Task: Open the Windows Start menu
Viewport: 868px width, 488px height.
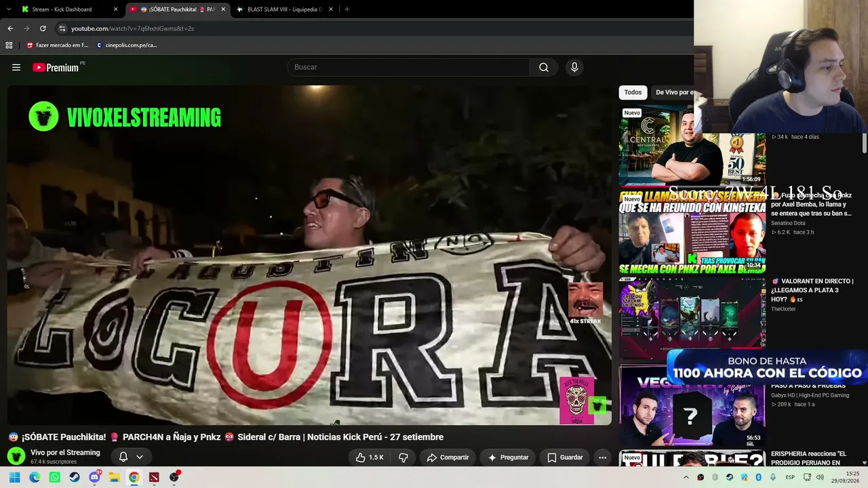Action: coord(15,477)
